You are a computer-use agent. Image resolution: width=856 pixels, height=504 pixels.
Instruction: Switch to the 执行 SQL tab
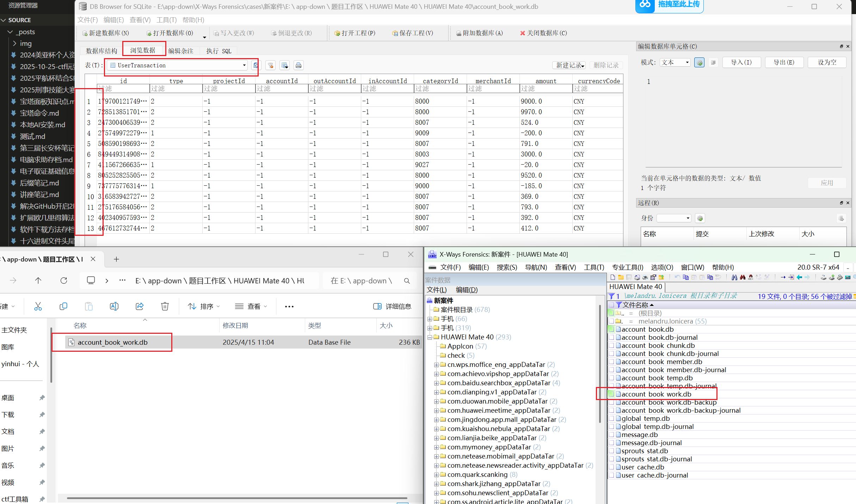tap(219, 51)
